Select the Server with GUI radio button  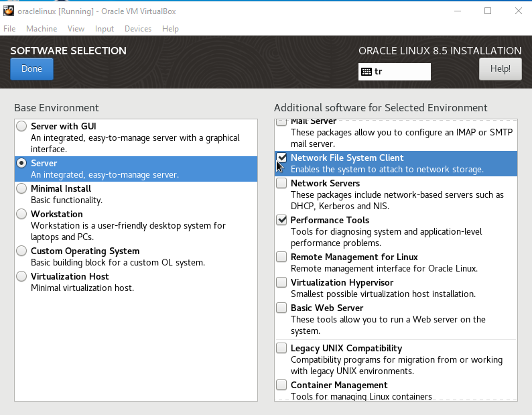tap(21, 126)
